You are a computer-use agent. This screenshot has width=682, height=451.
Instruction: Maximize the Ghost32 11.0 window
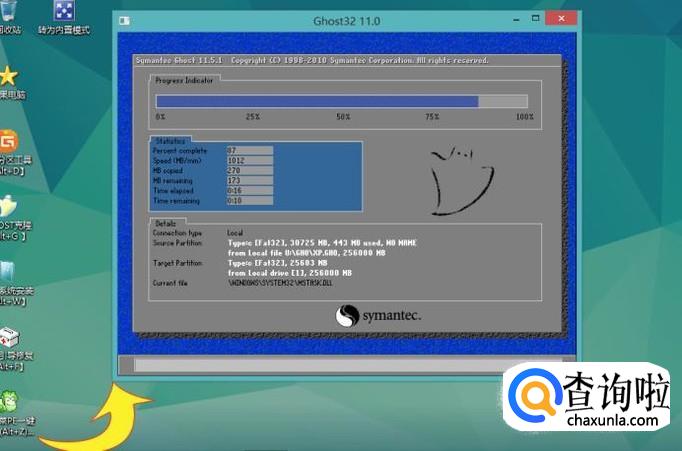[x=535, y=18]
